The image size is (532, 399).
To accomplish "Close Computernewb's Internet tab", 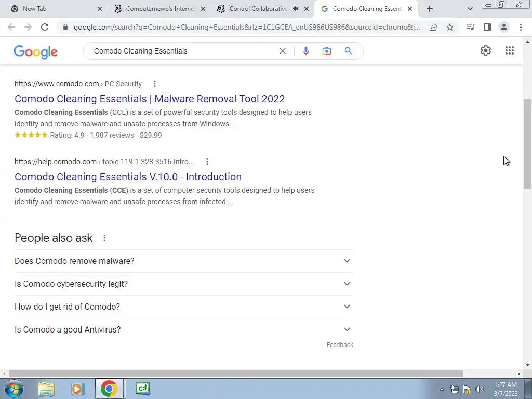I will tap(203, 9).
